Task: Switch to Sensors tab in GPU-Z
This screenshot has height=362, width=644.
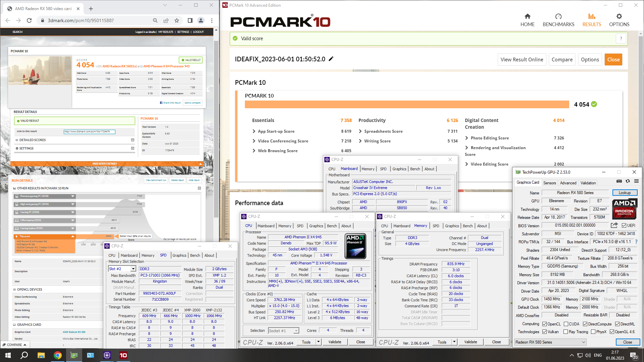Action: click(549, 183)
